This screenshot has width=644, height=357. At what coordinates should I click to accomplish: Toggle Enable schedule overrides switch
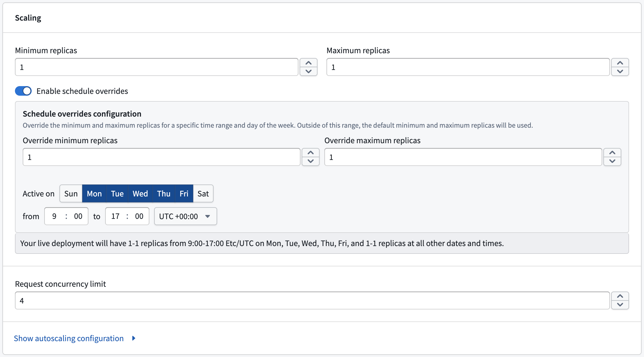coord(23,91)
